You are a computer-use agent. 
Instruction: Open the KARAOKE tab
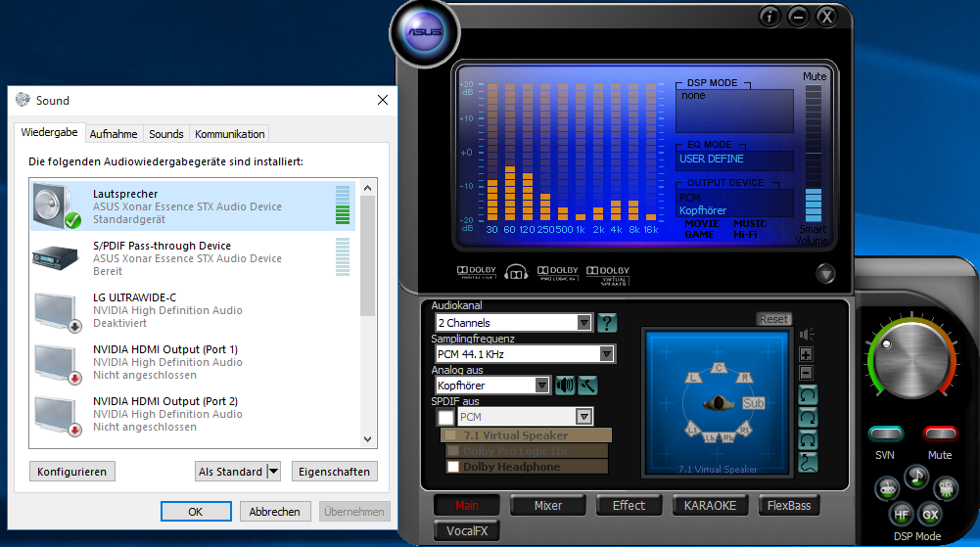(x=710, y=506)
